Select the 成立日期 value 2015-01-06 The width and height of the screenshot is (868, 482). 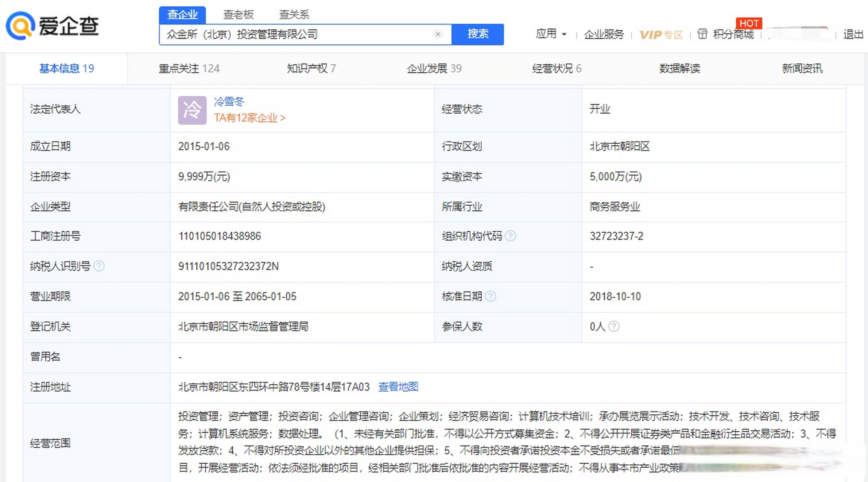point(204,146)
